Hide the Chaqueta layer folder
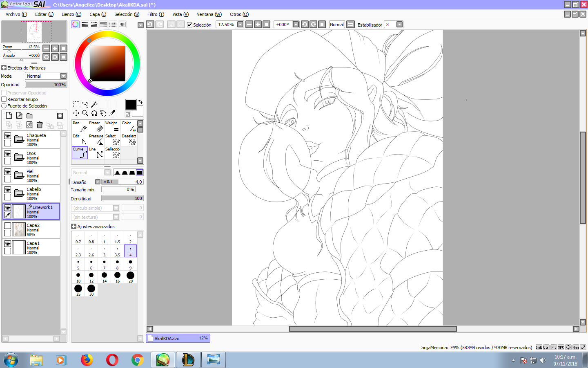This screenshot has width=588, height=368. [x=7, y=136]
